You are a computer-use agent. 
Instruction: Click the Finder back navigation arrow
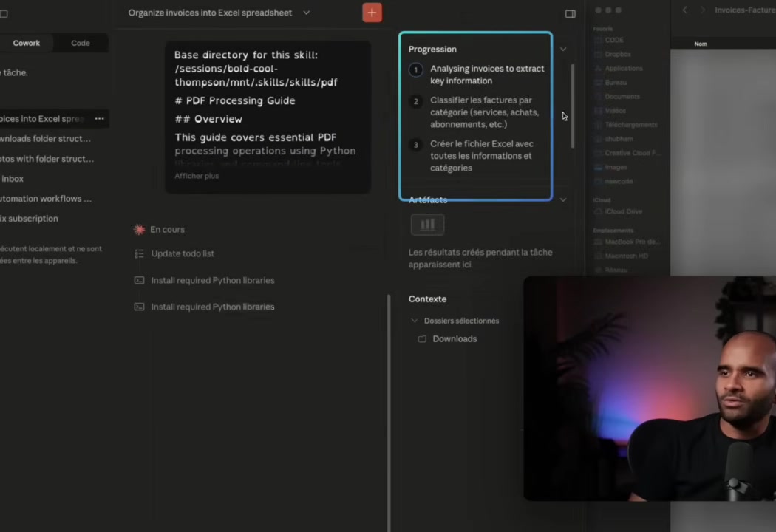point(684,10)
